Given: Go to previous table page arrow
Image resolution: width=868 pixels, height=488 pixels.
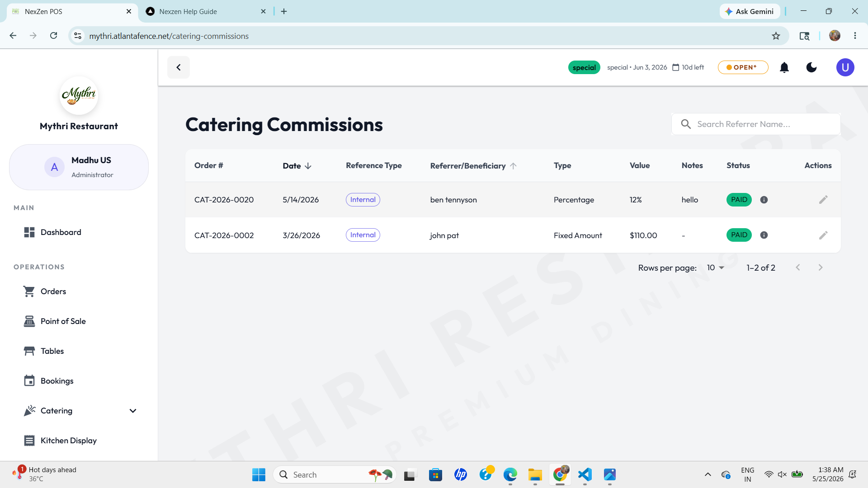Looking at the screenshot, I should point(798,267).
